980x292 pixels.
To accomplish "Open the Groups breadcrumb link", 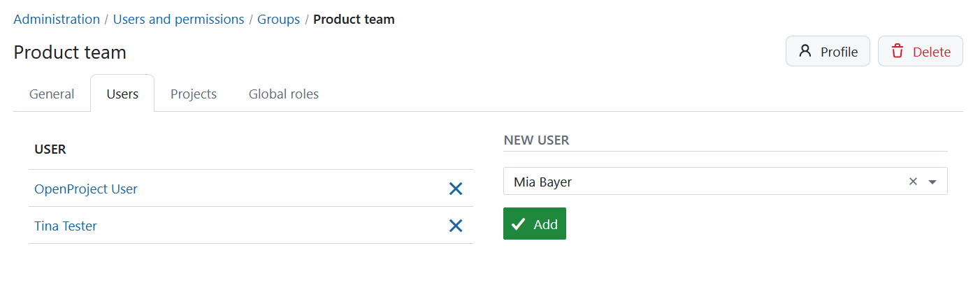I will point(278,20).
